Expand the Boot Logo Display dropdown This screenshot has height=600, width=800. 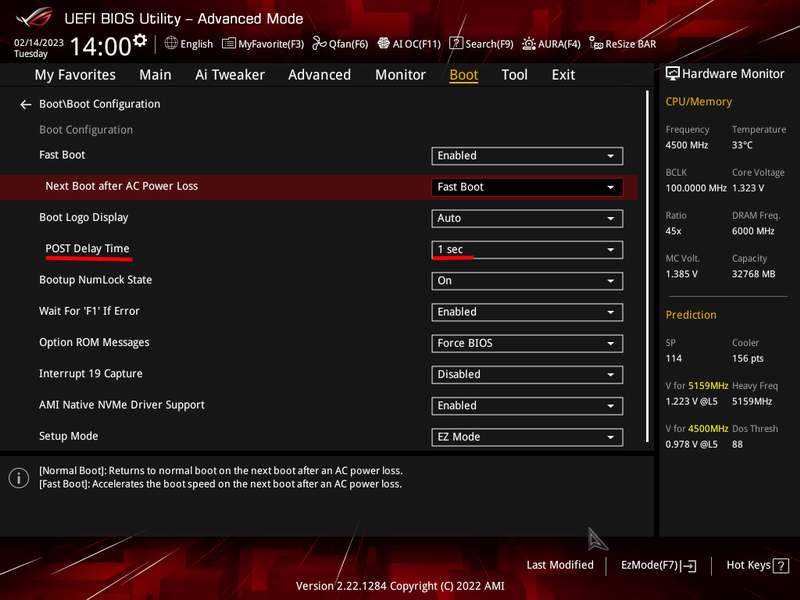[527, 218]
